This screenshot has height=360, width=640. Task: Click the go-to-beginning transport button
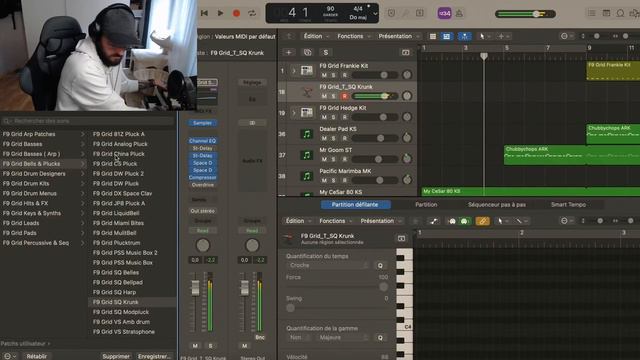204,13
